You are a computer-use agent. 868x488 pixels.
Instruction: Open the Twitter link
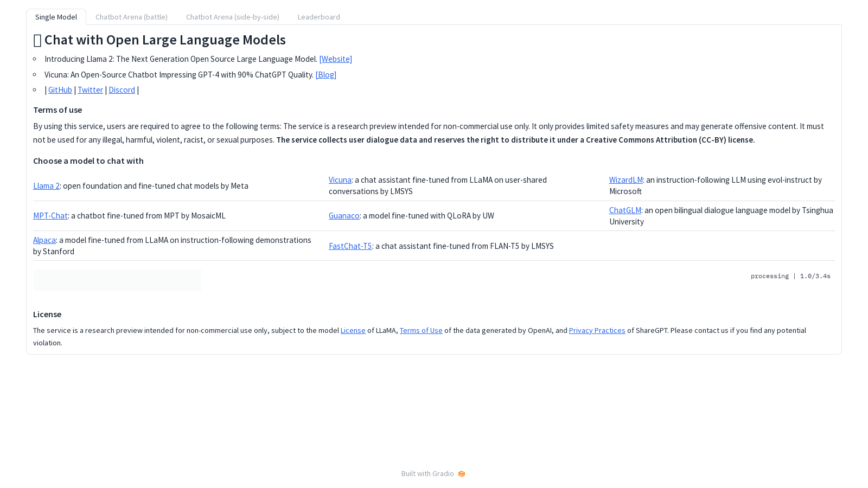pyautogui.click(x=91, y=90)
